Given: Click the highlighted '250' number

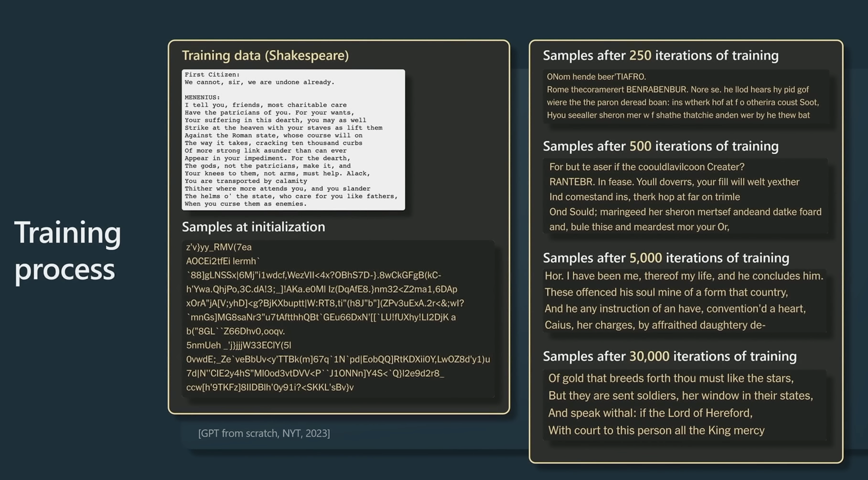Looking at the screenshot, I should pos(640,56).
